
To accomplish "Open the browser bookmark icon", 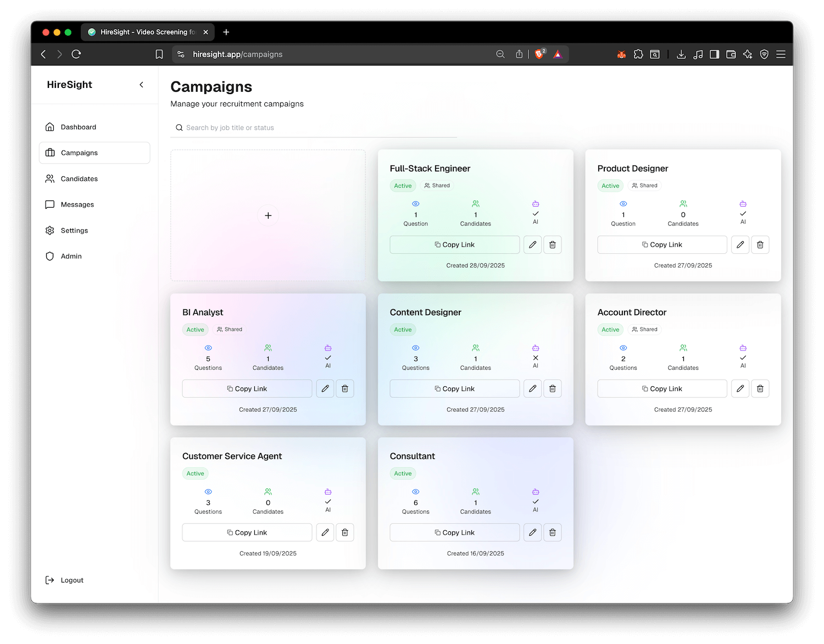I will (159, 54).
